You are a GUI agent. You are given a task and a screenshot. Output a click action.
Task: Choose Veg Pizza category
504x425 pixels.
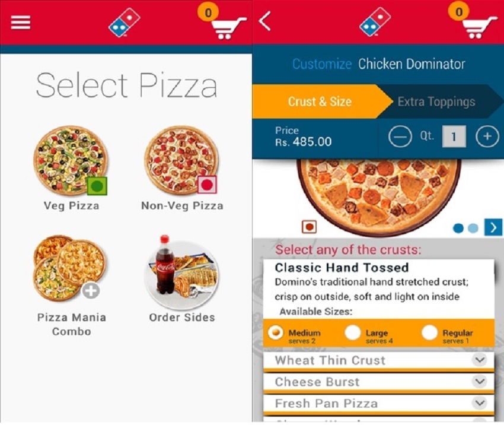pos(71,168)
